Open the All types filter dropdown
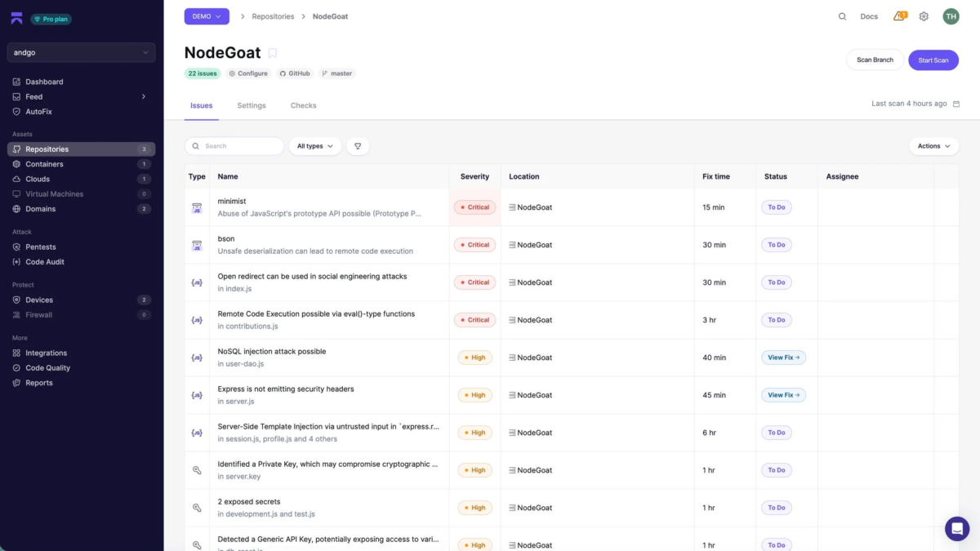Viewport: 980px width, 551px height. [x=315, y=146]
